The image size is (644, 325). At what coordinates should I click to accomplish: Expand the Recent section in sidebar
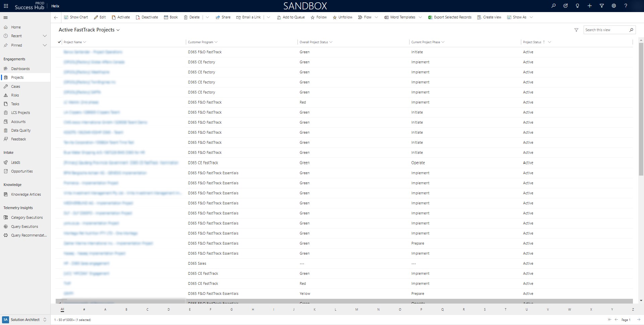[45, 36]
